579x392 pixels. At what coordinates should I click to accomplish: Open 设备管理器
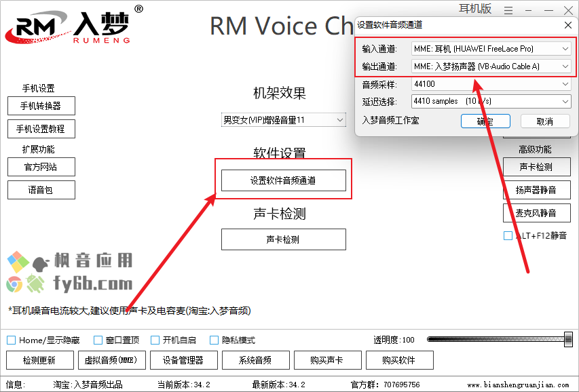pos(184,360)
